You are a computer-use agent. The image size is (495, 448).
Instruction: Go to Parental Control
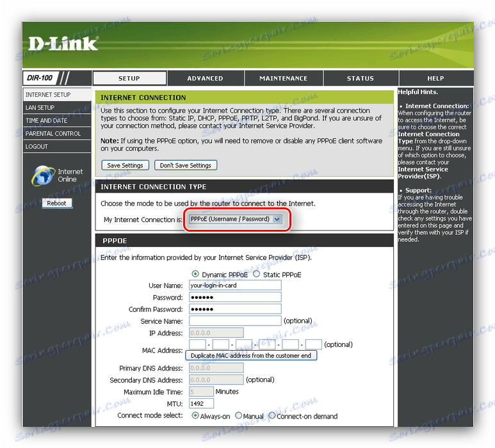tap(57, 134)
